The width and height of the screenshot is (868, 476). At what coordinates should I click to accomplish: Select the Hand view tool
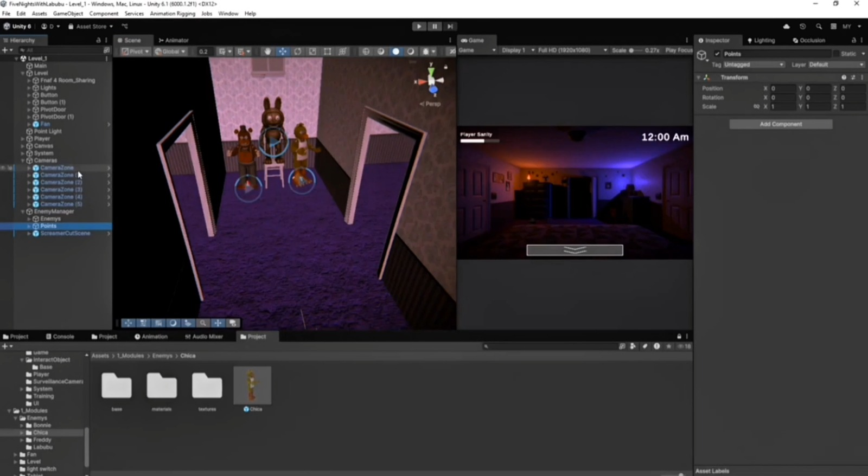[x=267, y=52]
